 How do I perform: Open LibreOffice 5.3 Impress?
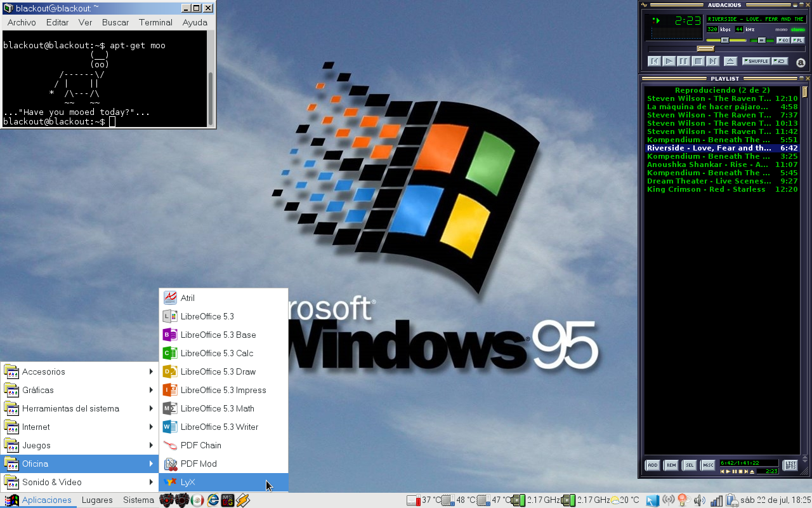coord(223,390)
